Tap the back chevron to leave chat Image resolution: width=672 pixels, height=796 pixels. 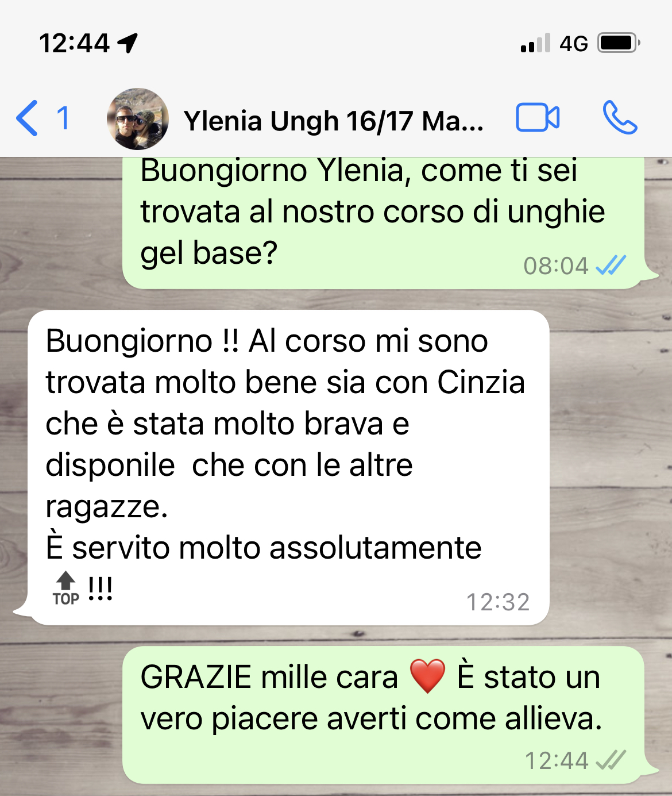pyautogui.click(x=27, y=118)
